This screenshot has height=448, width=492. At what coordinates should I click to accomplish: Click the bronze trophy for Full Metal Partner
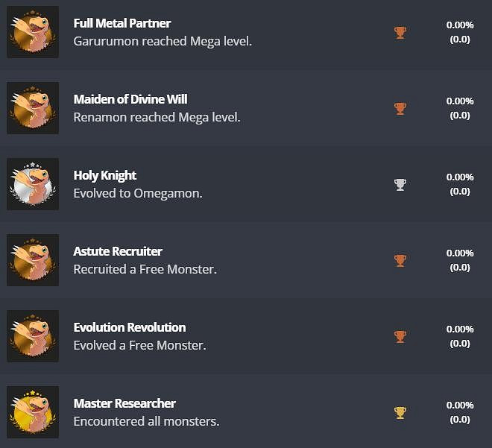(x=400, y=33)
